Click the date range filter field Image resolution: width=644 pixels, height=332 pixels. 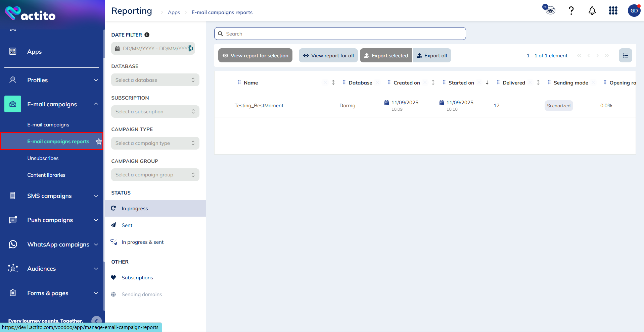point(153,49)
